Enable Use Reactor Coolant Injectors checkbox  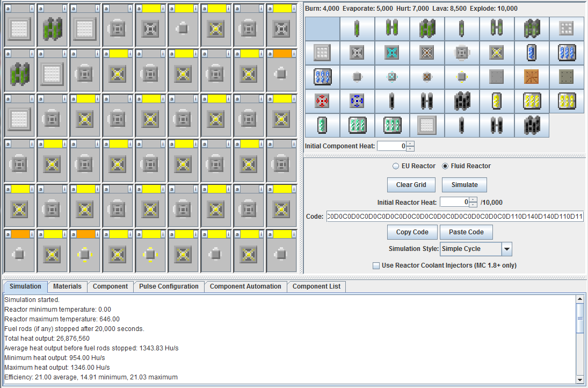click(x=376, y=265)
